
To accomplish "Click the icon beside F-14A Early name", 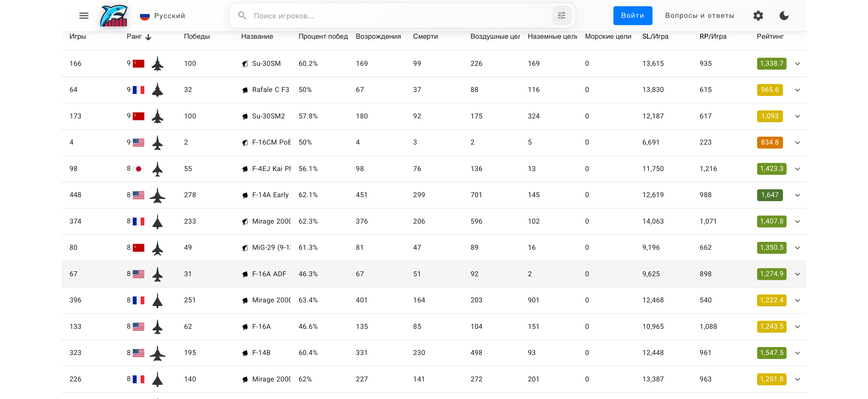I will 245,195.
